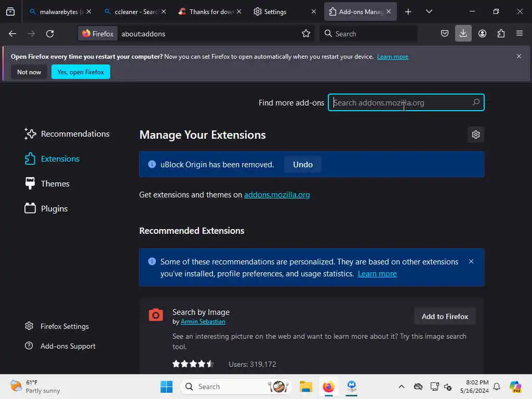Undo the uBlock Origin removal

pyautogui.click(x=303, y=165)
